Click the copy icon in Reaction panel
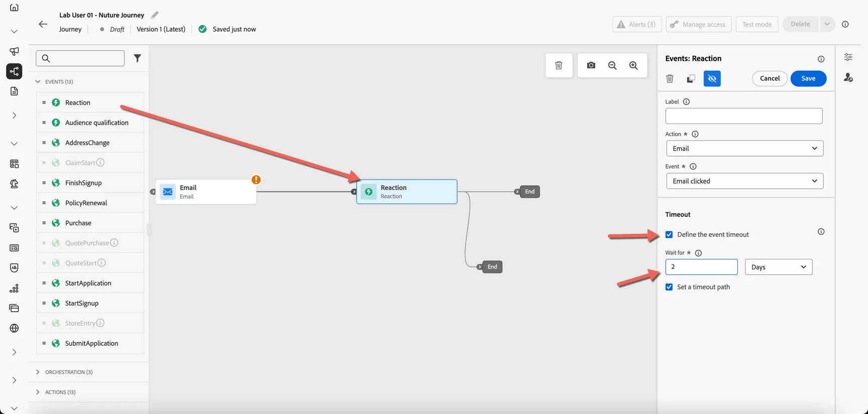 [x=691, y=78]
